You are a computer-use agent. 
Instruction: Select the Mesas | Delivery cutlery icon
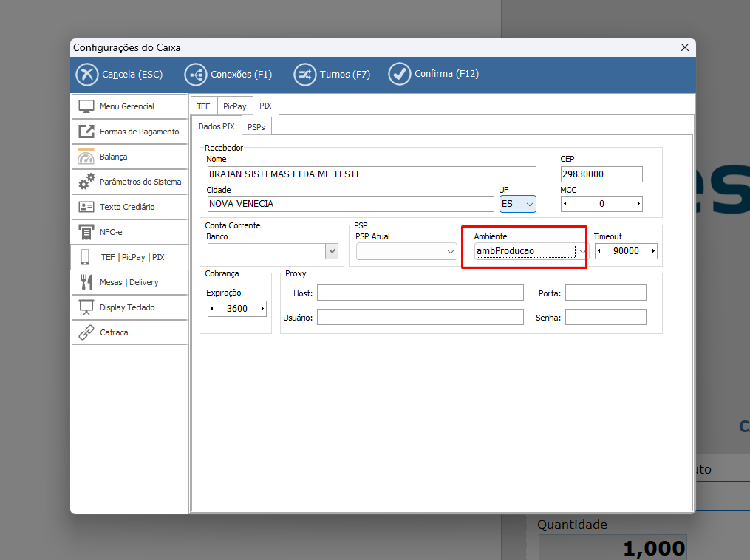(x=86, y=282)
